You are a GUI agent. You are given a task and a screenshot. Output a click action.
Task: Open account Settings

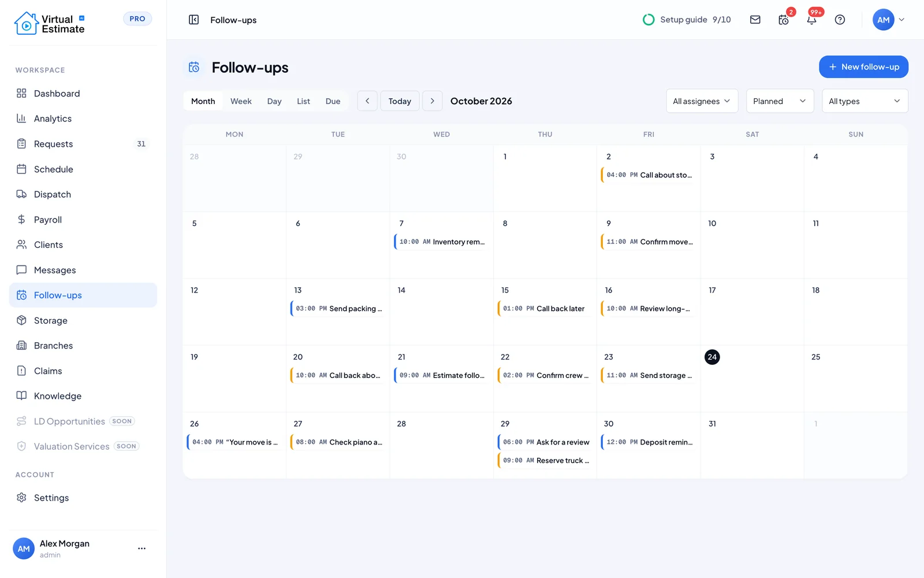(x=83, y=498)
